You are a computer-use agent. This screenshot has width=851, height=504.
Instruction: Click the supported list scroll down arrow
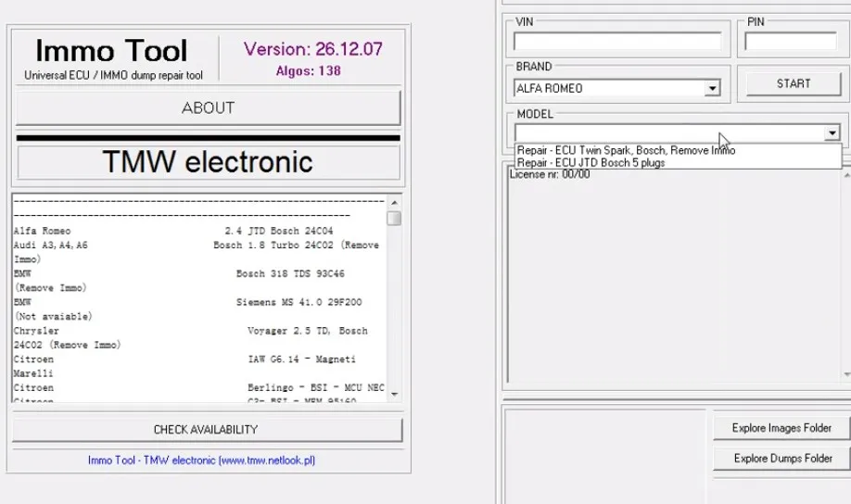coord(394,394)
